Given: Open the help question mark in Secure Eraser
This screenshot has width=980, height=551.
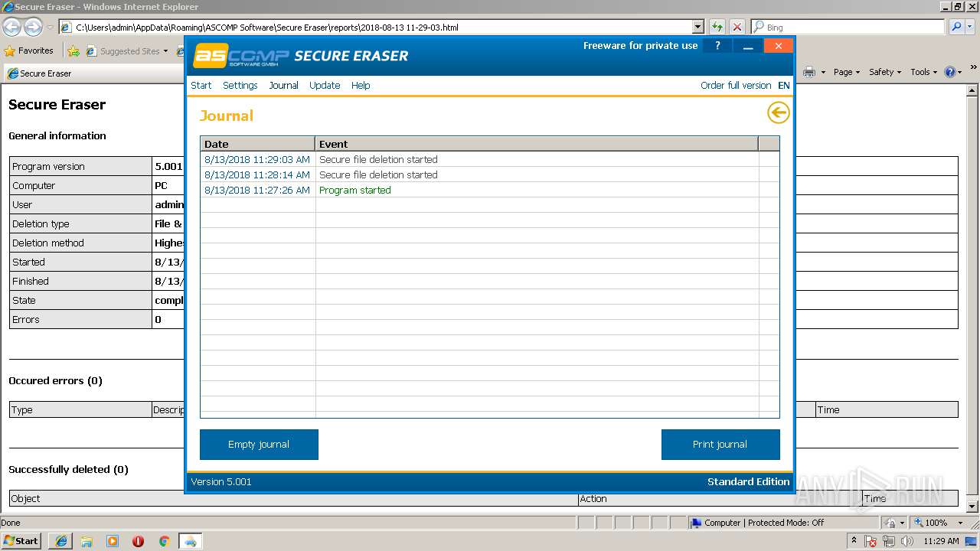Looking at the screenshot, I should coord(717,46).
